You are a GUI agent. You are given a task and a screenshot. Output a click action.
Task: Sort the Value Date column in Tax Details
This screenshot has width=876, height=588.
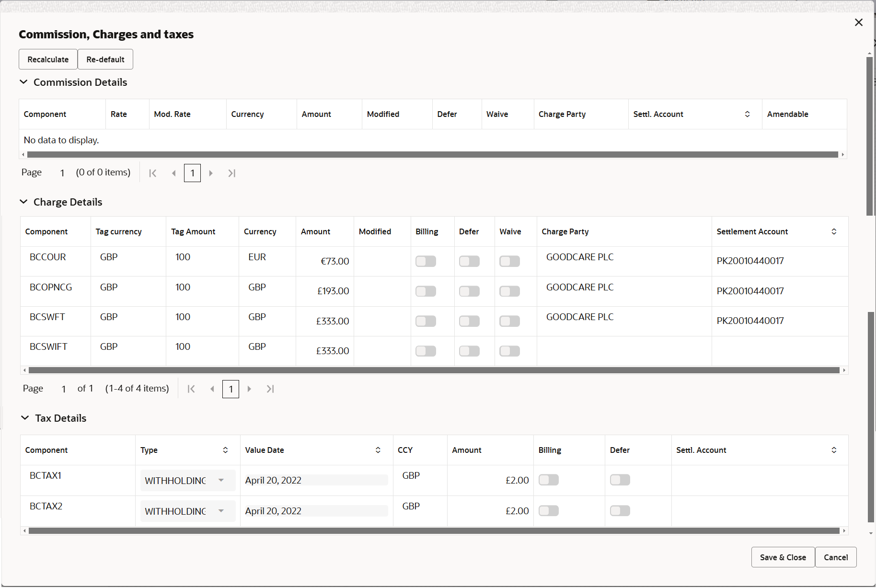[378, 450]
